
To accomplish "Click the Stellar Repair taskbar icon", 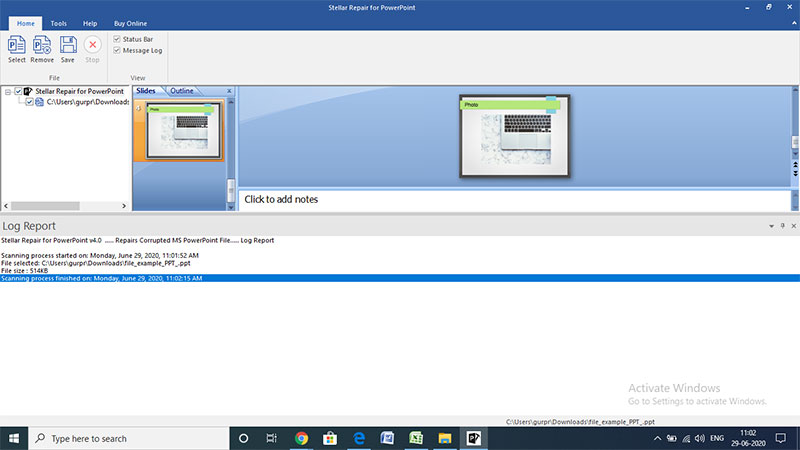I will tap(473, 438).
